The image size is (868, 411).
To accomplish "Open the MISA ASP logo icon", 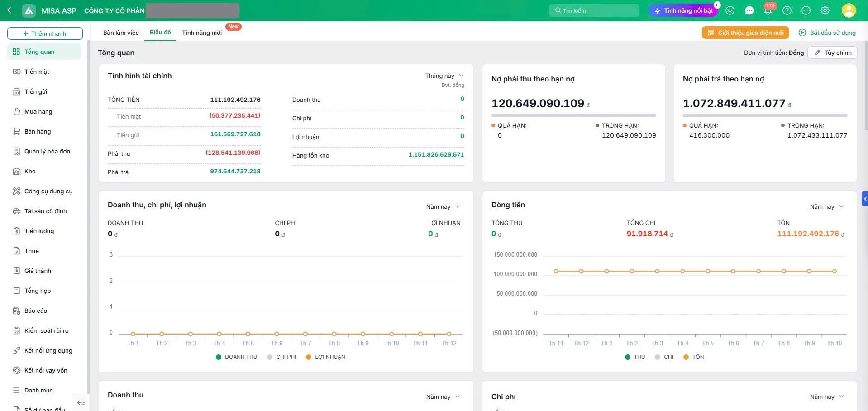I will coord(29,10).
